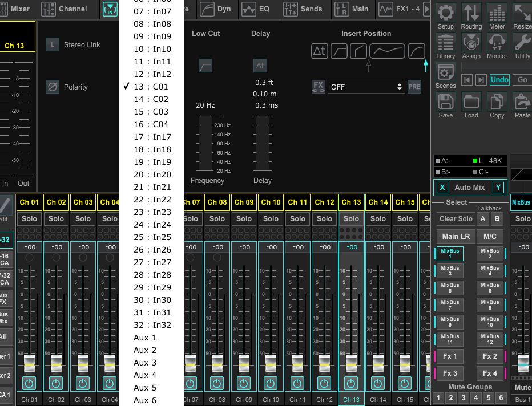Open the Setup gear icon

pyautogui.click(x=446, y=12)
